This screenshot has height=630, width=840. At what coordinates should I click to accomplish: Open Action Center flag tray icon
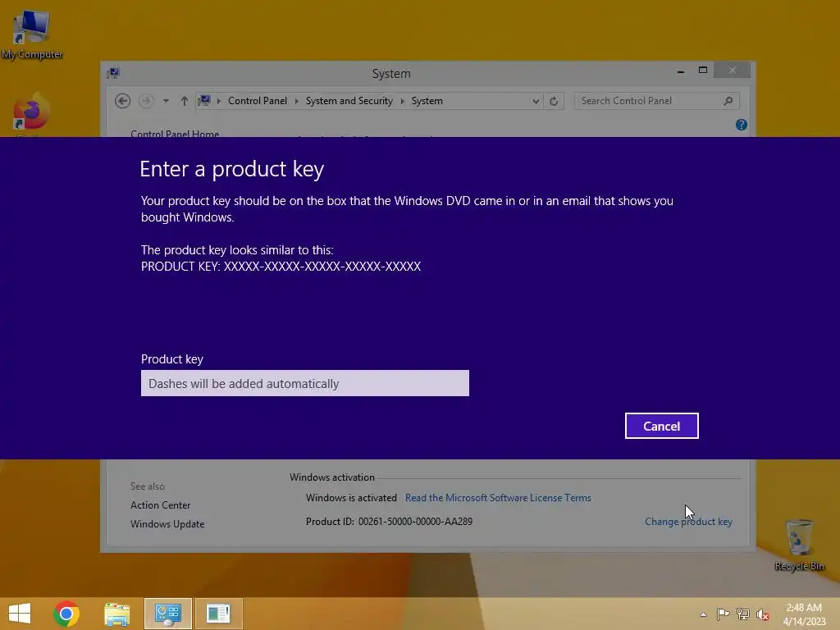(723, 614)
